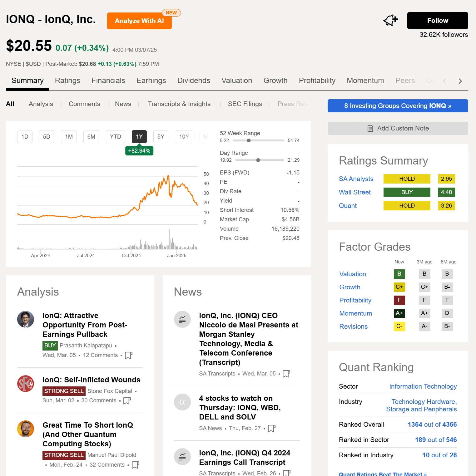Open Manuel Paul Dipold's author avatar
Viewport: 476px width, 476px height.
(26, 429)
